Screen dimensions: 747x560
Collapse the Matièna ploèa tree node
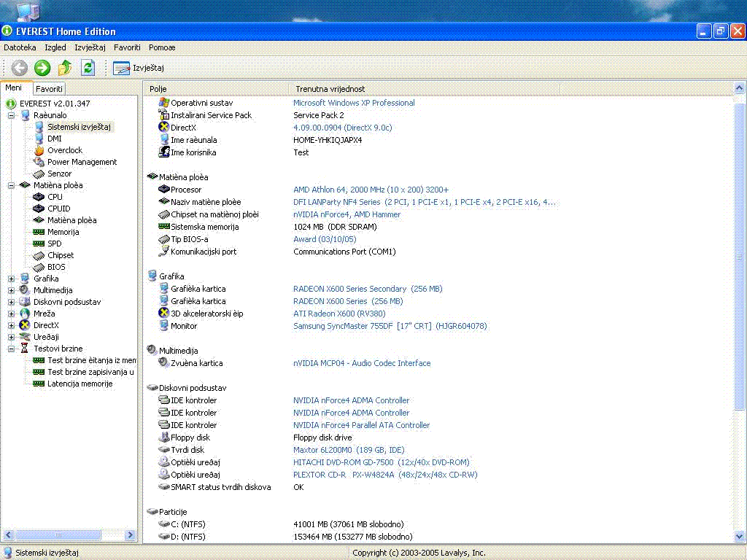point(12,185)
